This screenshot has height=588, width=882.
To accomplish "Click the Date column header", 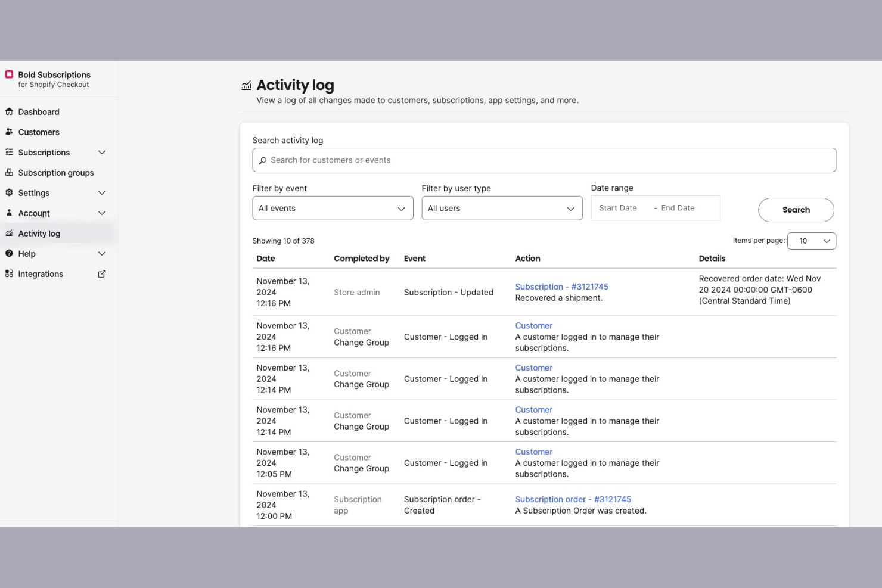I will [x=266, y=259].
